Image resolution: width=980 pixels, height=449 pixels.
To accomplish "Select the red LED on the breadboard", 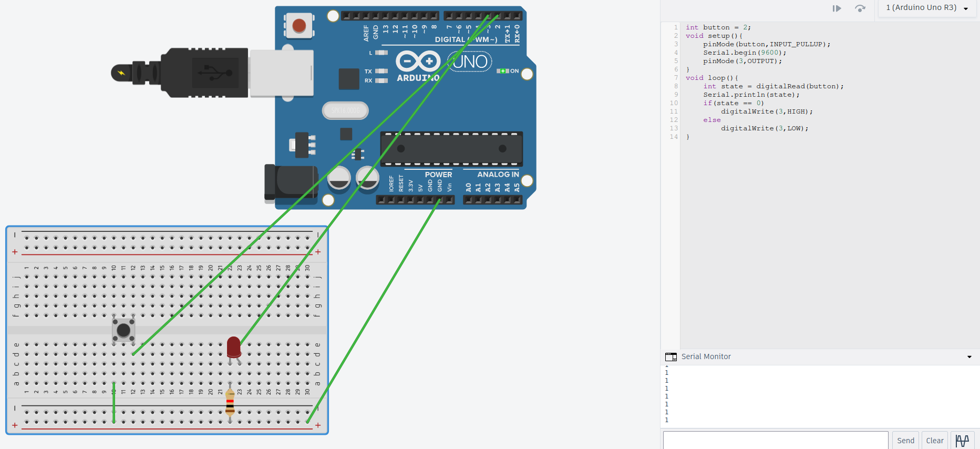I will click(234, 348).
